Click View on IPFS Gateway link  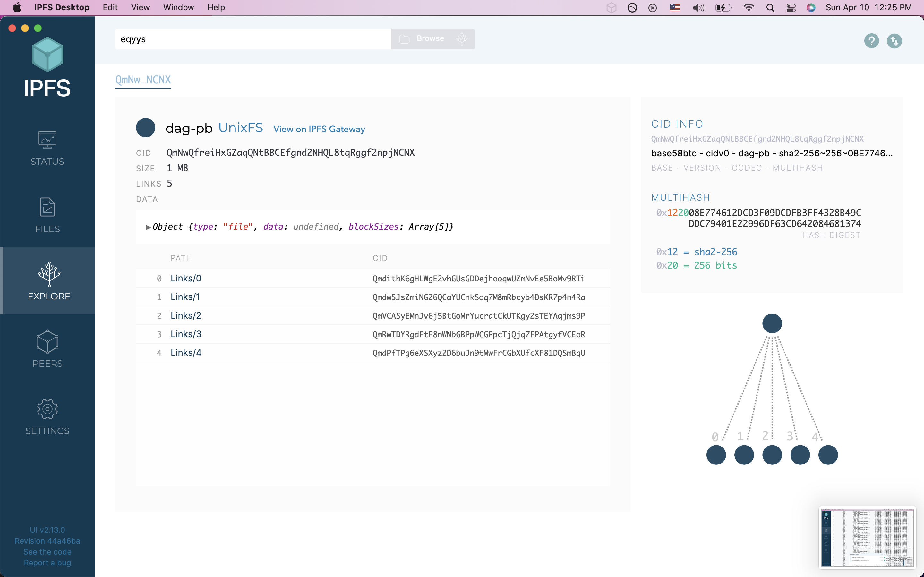[319, 129]
